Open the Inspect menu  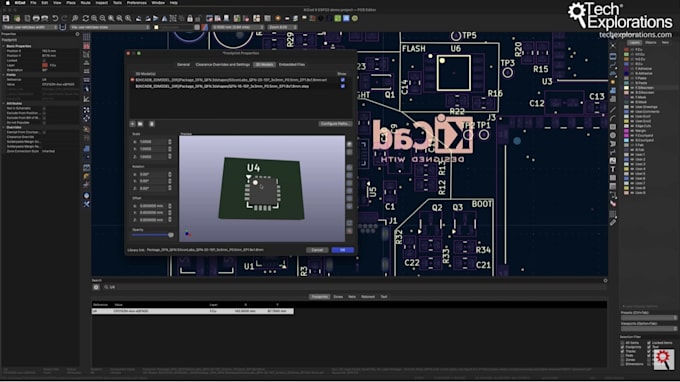101,3
